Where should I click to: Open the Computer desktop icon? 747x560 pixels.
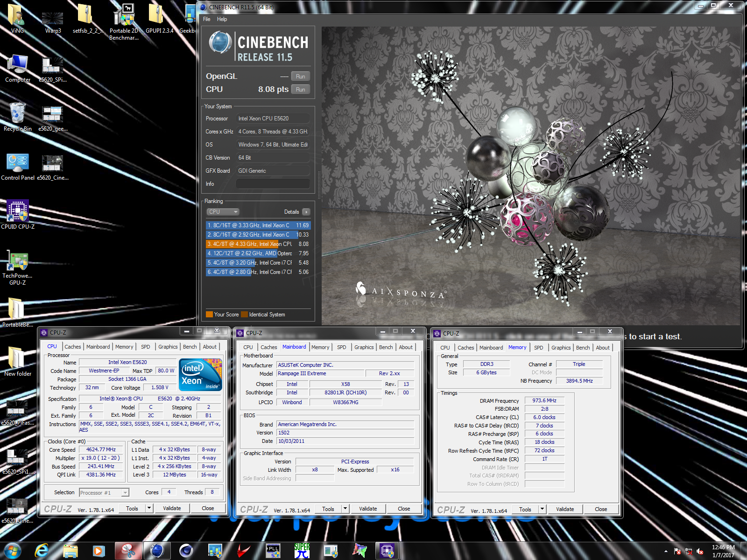tap(18, 68)
